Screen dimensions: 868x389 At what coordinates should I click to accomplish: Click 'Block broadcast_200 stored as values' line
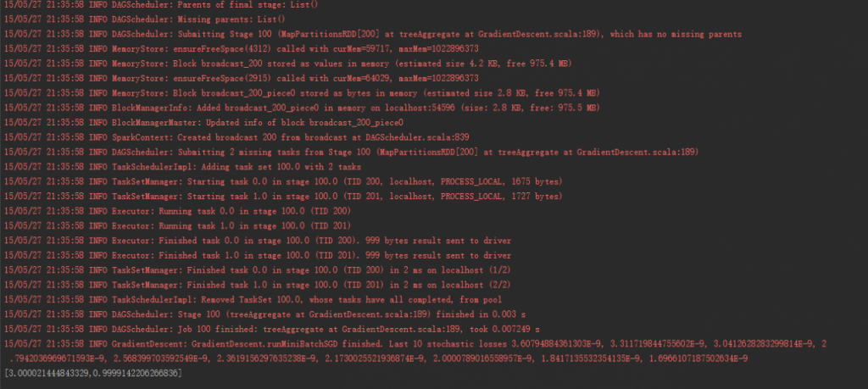pos(288,64)
